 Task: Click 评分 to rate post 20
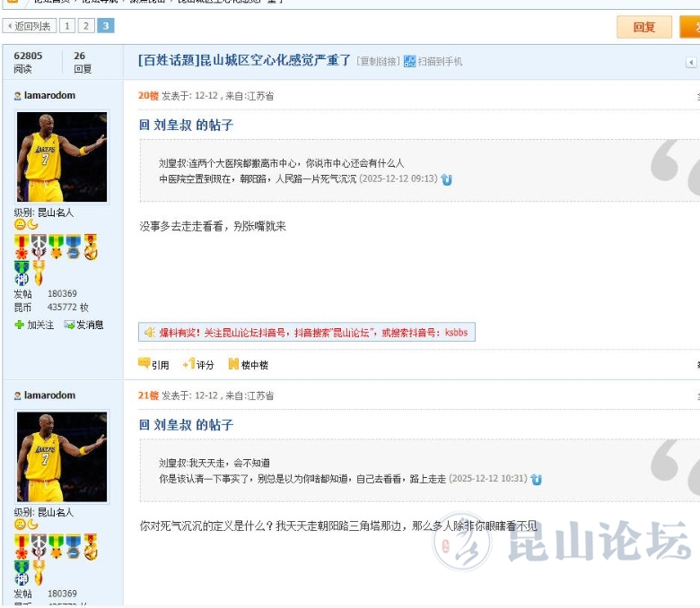[x=199, y=365]
